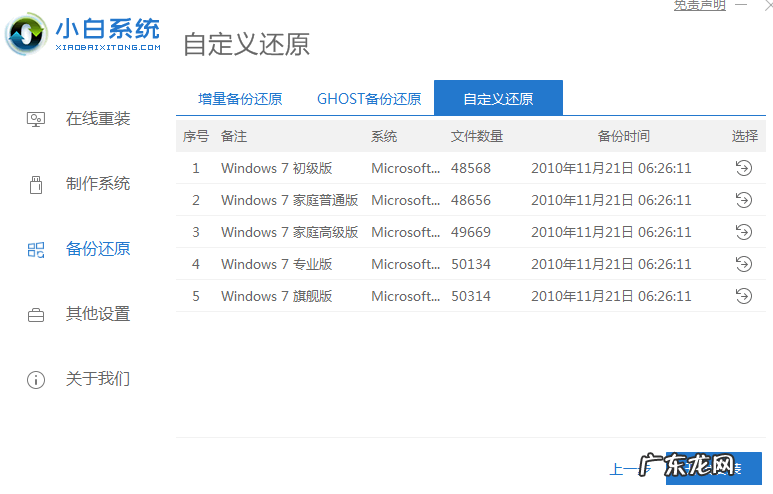Select the row labeled Windows 7 专业版

[471, 264]
